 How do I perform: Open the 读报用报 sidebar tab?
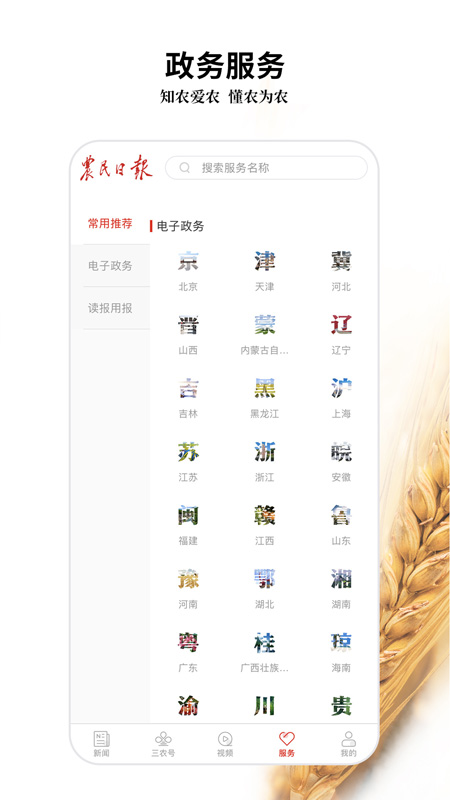coord(110,308)
